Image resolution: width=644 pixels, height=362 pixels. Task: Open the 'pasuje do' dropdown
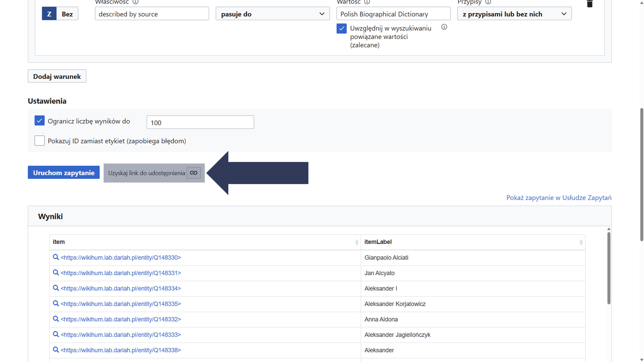click(x=273, y=14)
